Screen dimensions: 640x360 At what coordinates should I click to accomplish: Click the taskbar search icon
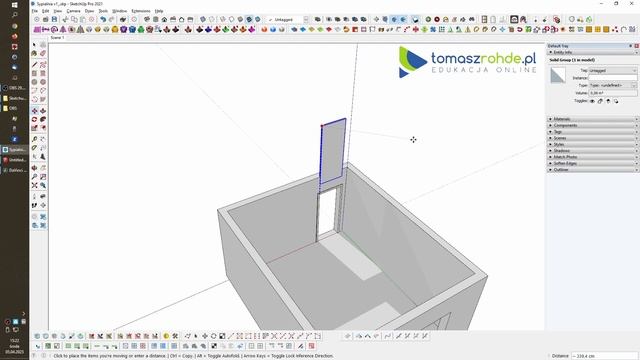[14, 15]
